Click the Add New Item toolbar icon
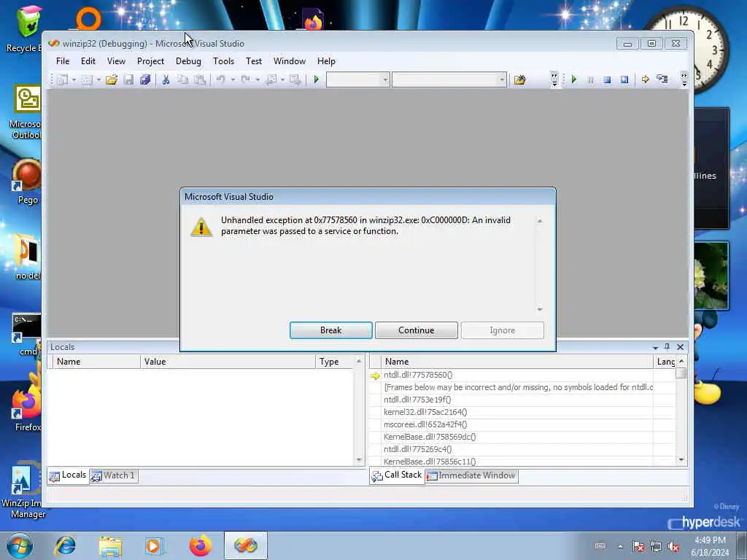This screenshot has width=747, height=560. [87, 79]
